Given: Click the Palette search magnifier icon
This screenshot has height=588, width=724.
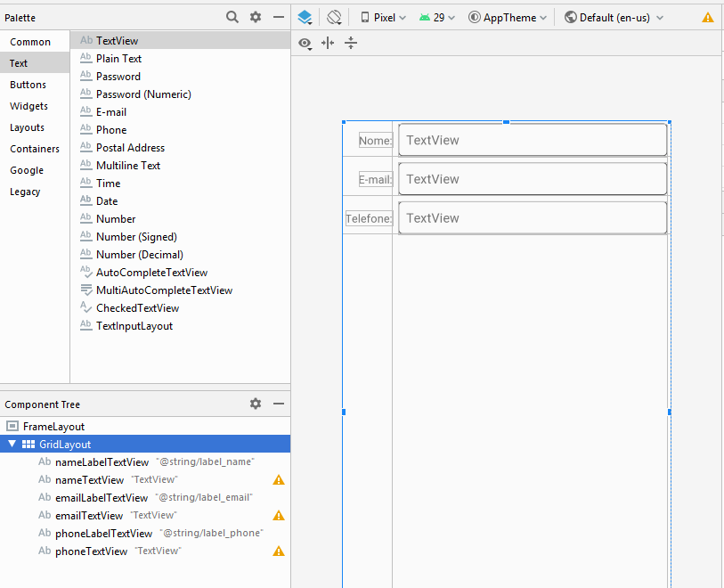Looking at the screenshot, I should tap(232, 17).
